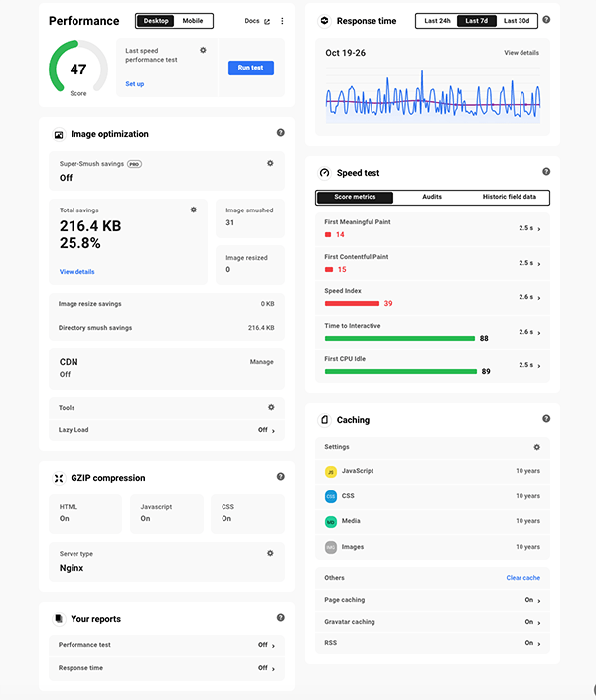596x700 pixels.
Task: Open the Performance three-dot options menu
Action: pyautogui.click(x=282, y=21)
